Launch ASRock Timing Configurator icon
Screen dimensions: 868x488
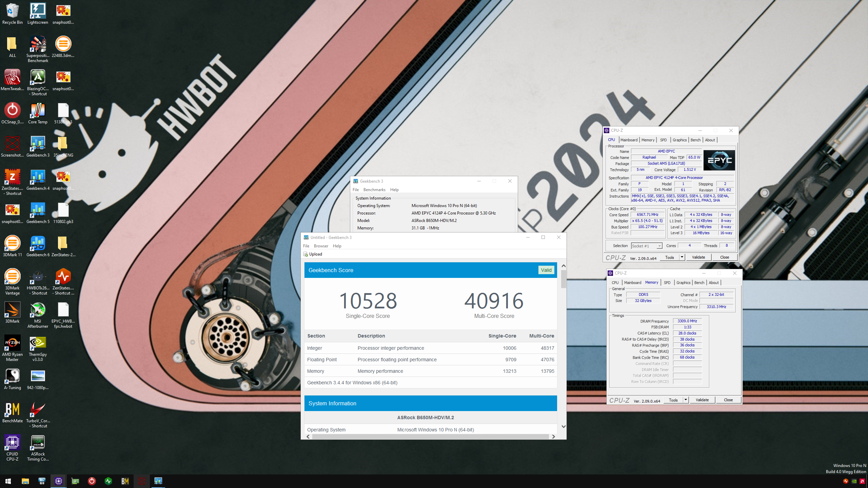tap(38, 448)
